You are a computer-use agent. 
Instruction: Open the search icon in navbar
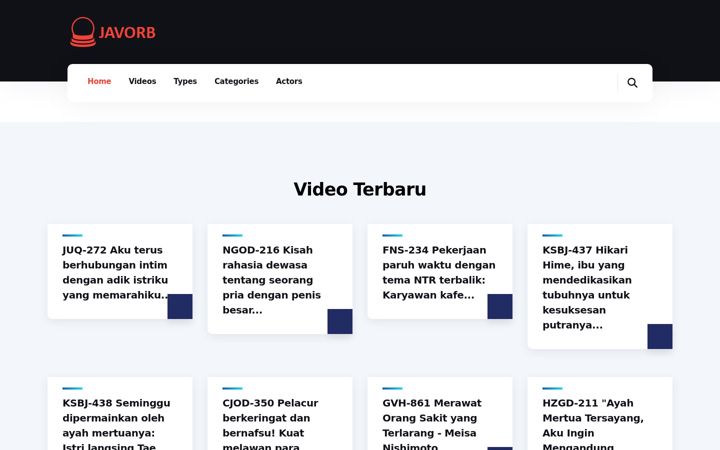(632, 83)
